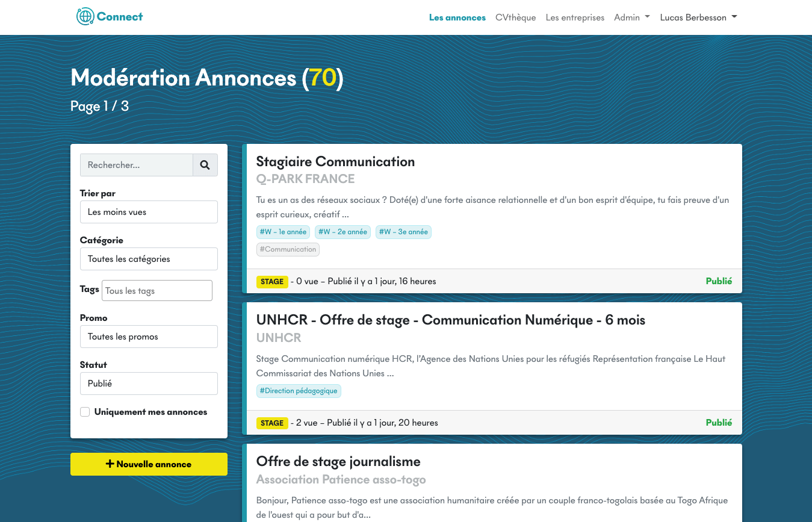Open the Lucas Berbesson user menu

pyautogui.click(x=699, y=17)
